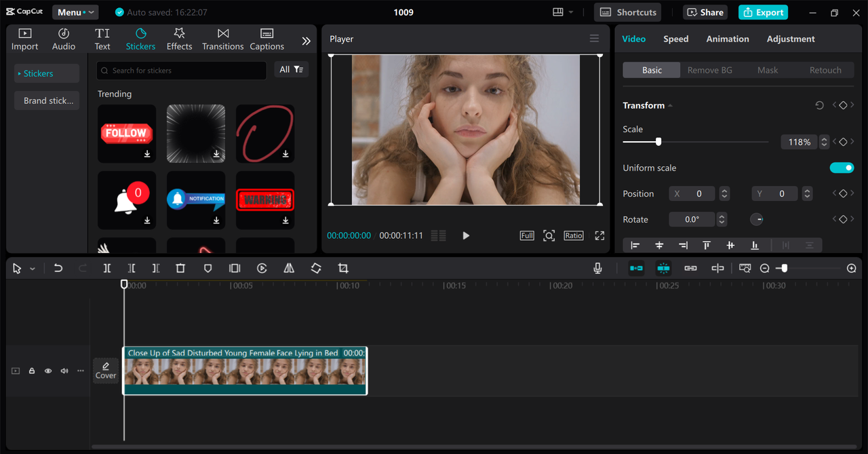Switch to the Effects tab
Viewport: 868px width, 454px height.
(x=179, y=39)
